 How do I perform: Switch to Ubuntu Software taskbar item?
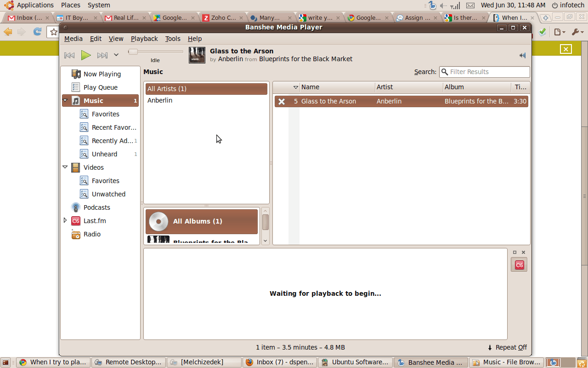pyautogui.click(x=355, y=362)
